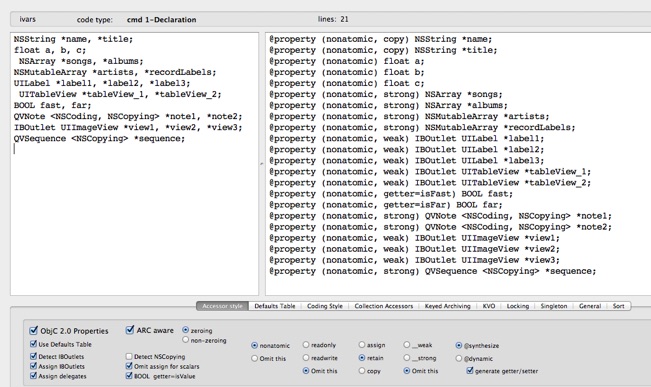Choose the non-zeroing radio option
Viewport: 651px width, 387px height.
(186, 340)
